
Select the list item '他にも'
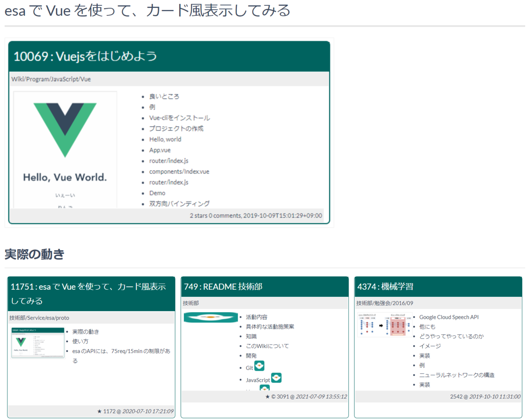[x=427, y=327]
